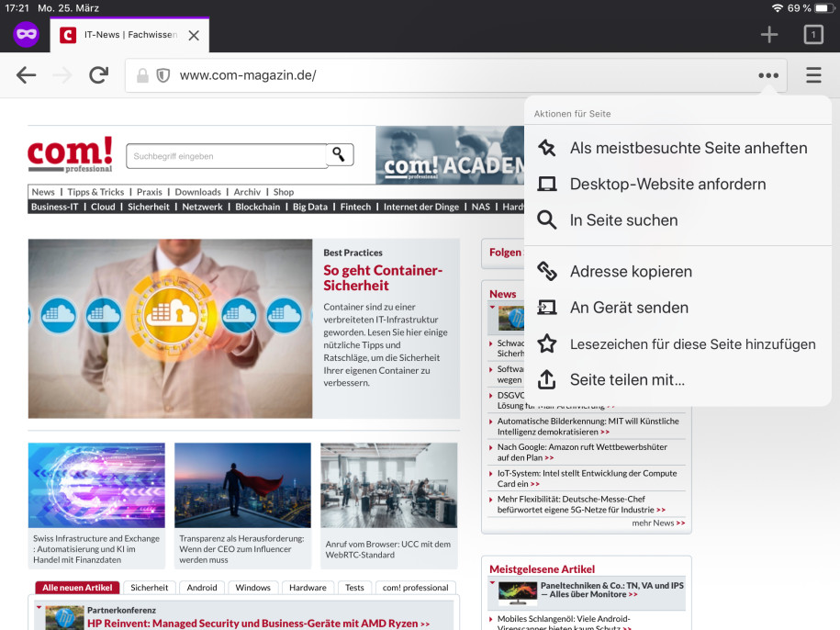Click the com! professional logo

click(x=70, y=154)
